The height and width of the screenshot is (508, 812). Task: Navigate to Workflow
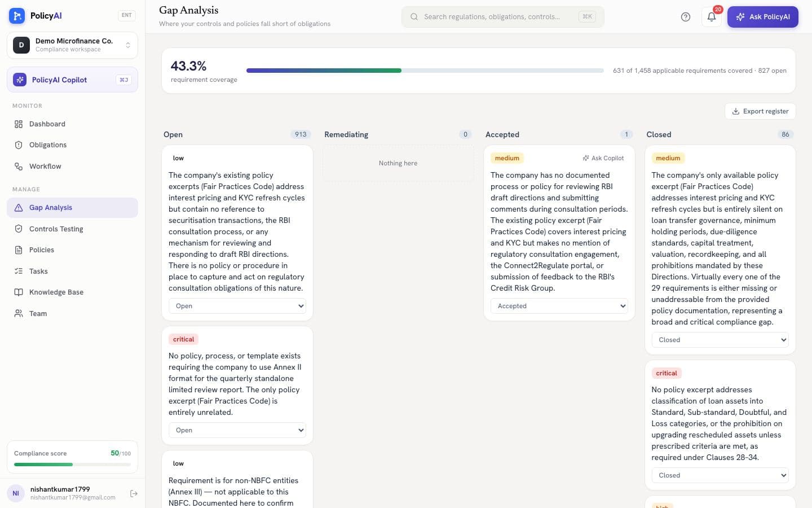pos(72,167)
